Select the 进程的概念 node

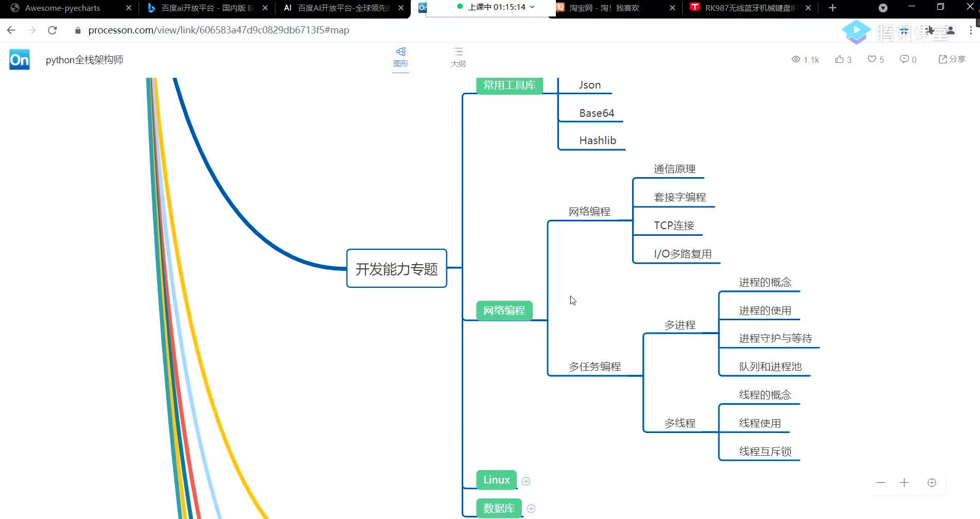click(765, 282)
